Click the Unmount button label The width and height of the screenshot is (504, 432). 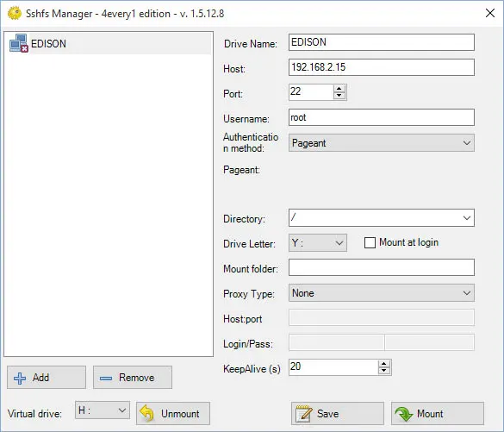point(180,414)
